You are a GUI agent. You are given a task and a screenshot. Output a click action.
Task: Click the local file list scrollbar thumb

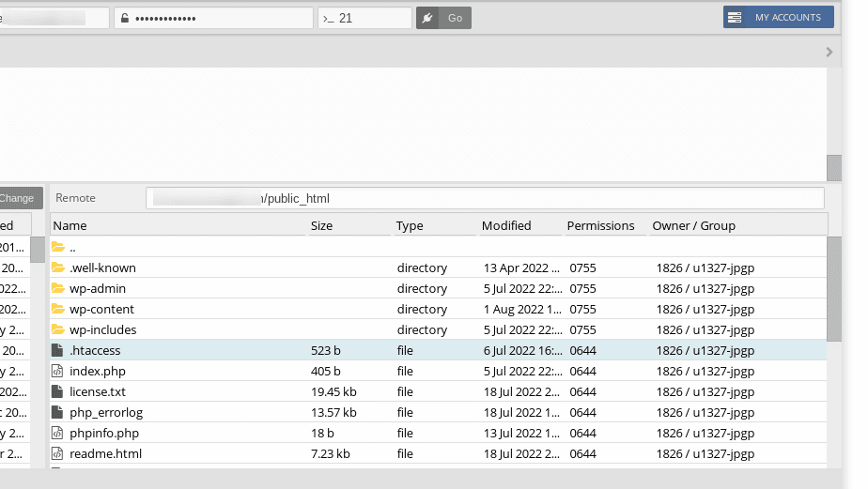[37, 250]
